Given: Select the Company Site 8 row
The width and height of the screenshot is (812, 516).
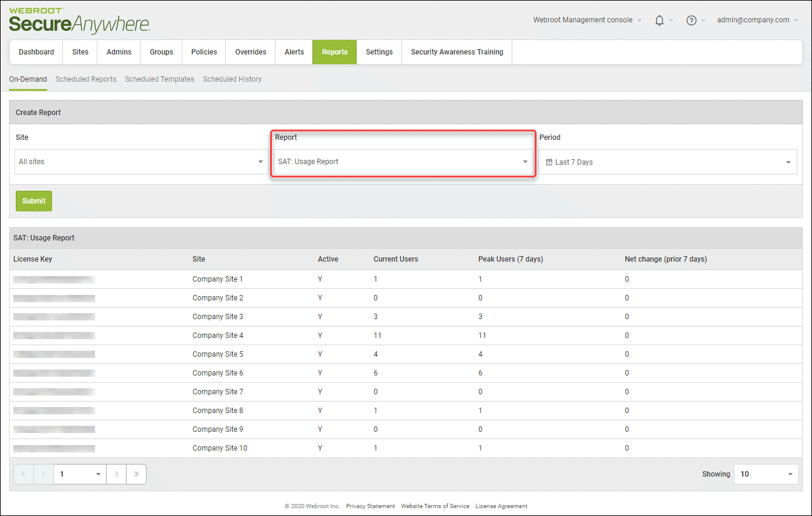Looking at the screenshot, I should tap(406, 411).
